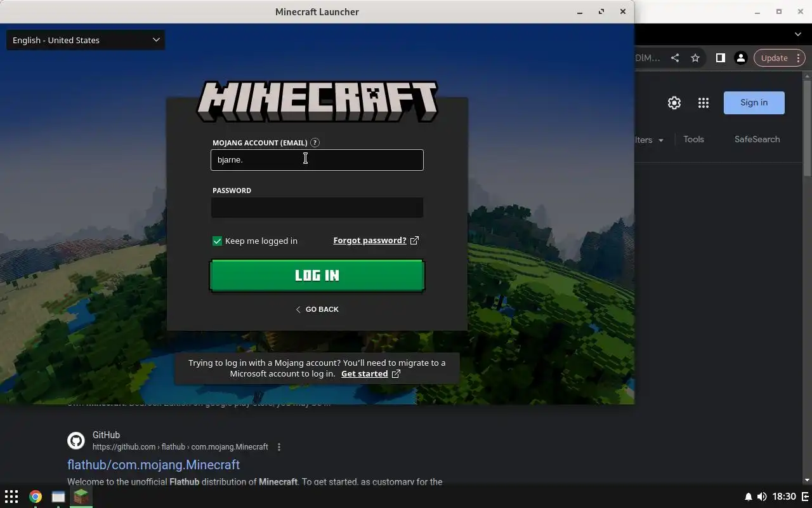The image size is (812, 508).
Task: Click the help icon next to Mojang Account
Action: point(315,143)
